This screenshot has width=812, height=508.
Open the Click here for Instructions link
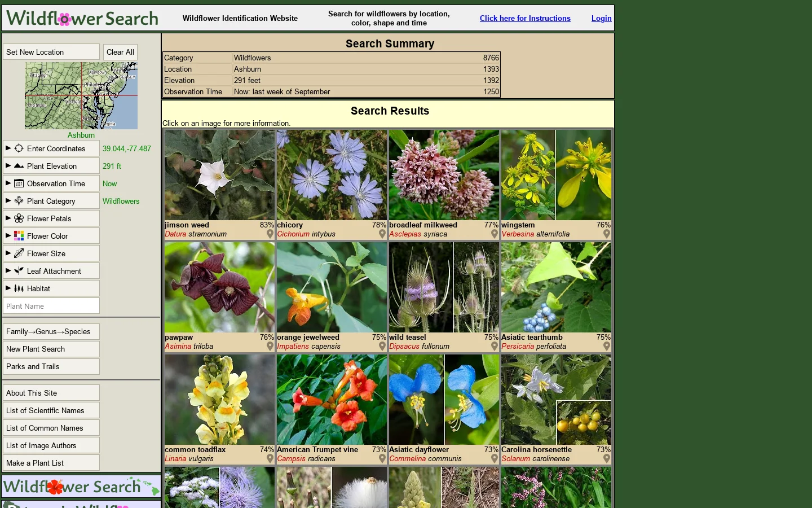pos(525,18)
